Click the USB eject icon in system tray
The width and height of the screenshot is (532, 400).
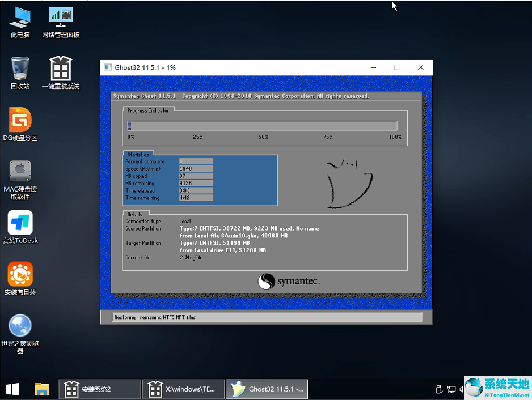(x=439, y=389)
